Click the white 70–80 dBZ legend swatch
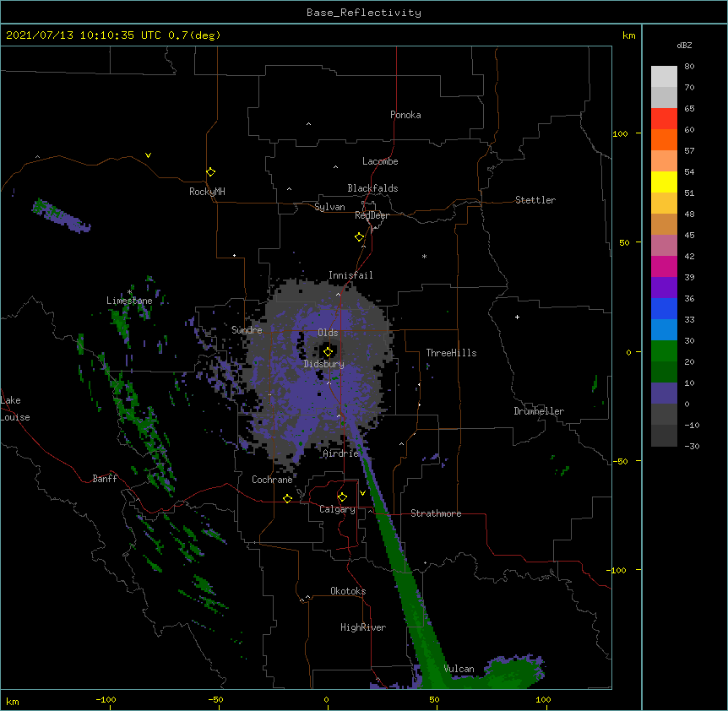Image resolution: width=728 pixels, height=711 pixels. (664, 77)
